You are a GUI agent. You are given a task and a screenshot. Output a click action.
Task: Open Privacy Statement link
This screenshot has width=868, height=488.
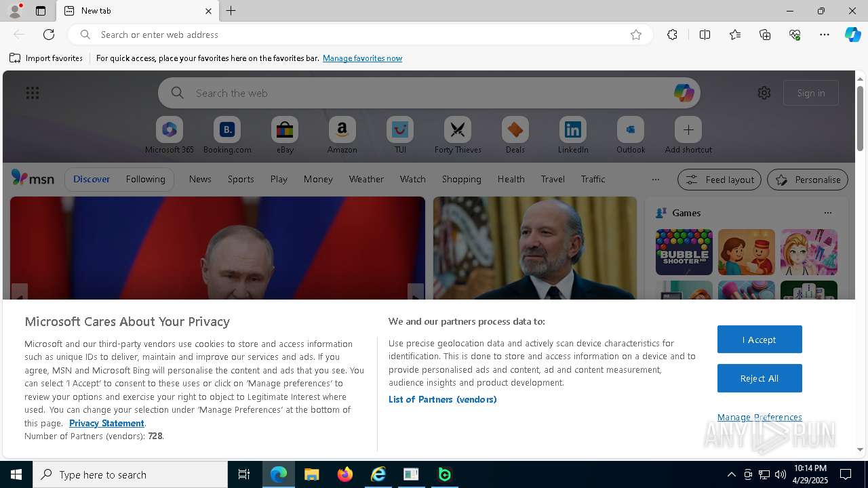(106, 423)
